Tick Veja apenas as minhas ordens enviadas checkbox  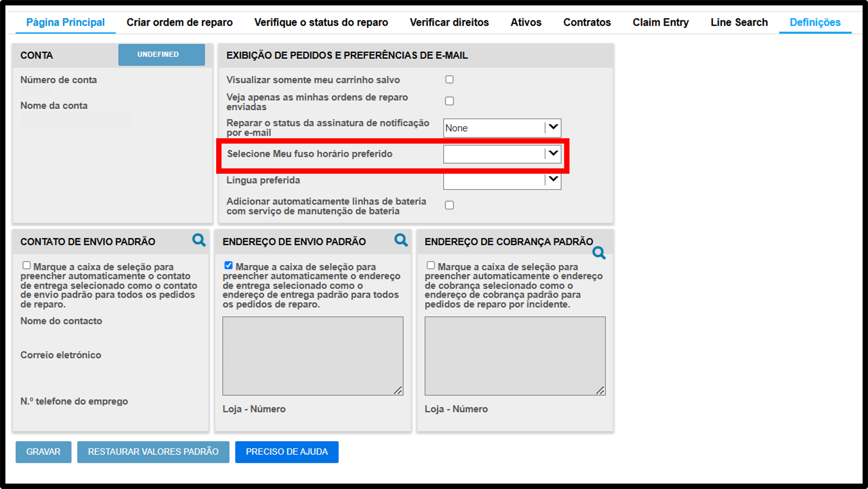449,101
